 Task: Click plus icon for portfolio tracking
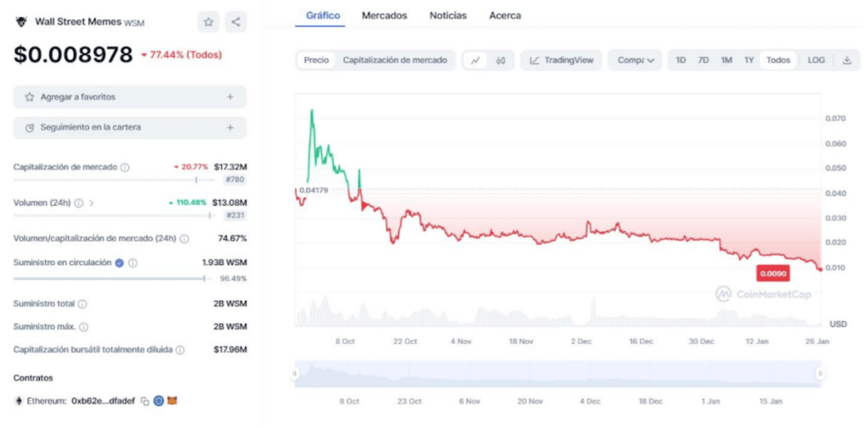click(x=231, y=127)
